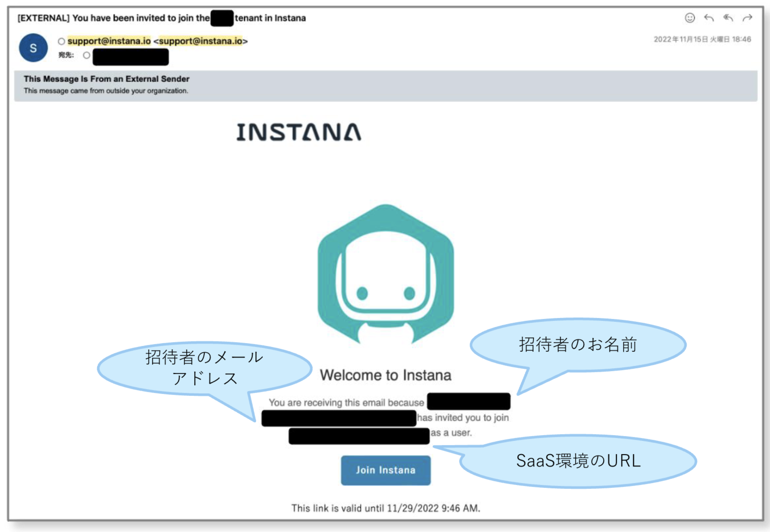Click presence circle beside support@instana.io sender
This screenshot has height=532, width=770.
61,41
